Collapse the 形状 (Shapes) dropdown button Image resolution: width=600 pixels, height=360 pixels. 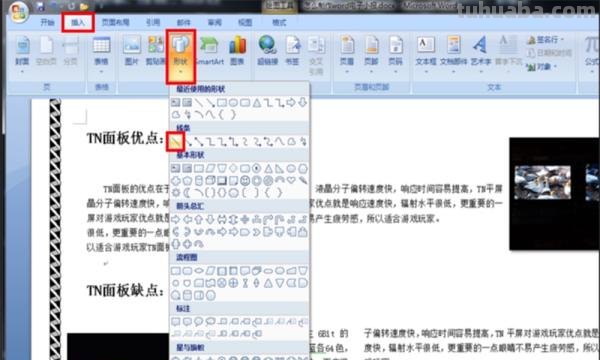click(181, 56)
